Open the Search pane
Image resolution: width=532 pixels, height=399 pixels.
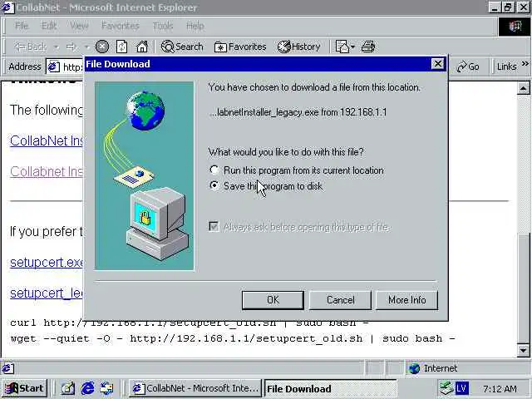[x=182, y=47]
